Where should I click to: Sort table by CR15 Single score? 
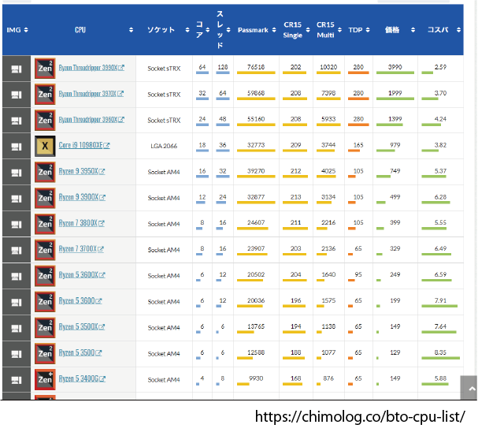point(308,30)
